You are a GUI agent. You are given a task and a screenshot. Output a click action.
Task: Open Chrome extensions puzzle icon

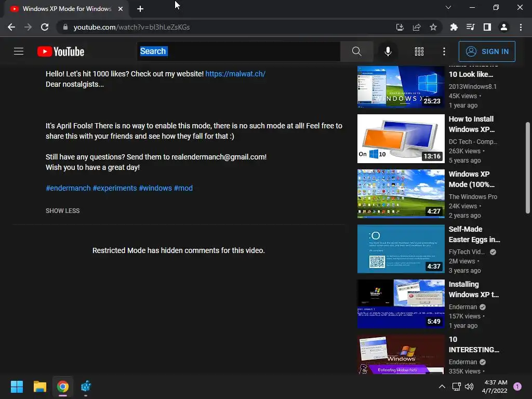click(454, 27)
